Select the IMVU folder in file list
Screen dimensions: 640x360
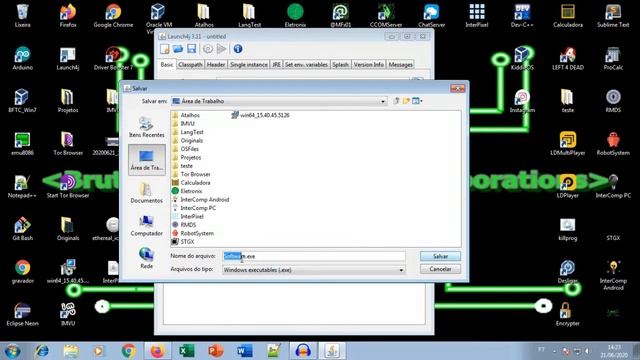[x=183, y=123]
